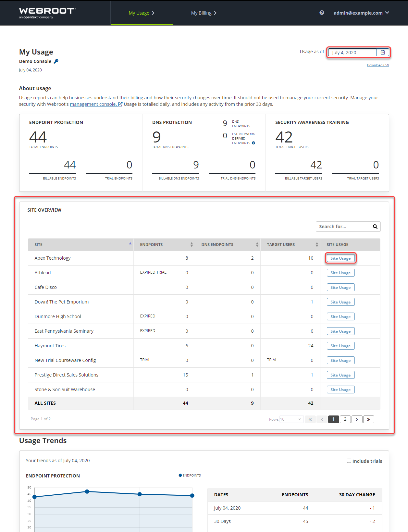408x532 pixels.
Task: Click the key icon beside Demo Console
Action: click(x=56, y=61)
